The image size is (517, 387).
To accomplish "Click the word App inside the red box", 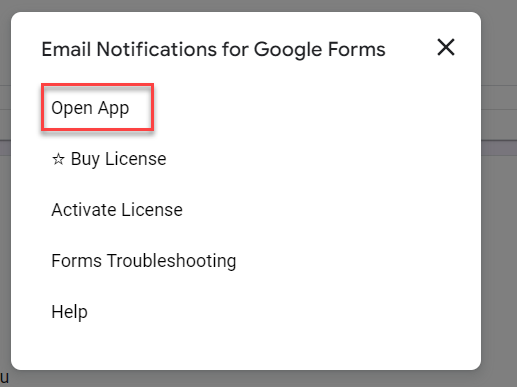I will pyautogui.click(x=113, y=109).
